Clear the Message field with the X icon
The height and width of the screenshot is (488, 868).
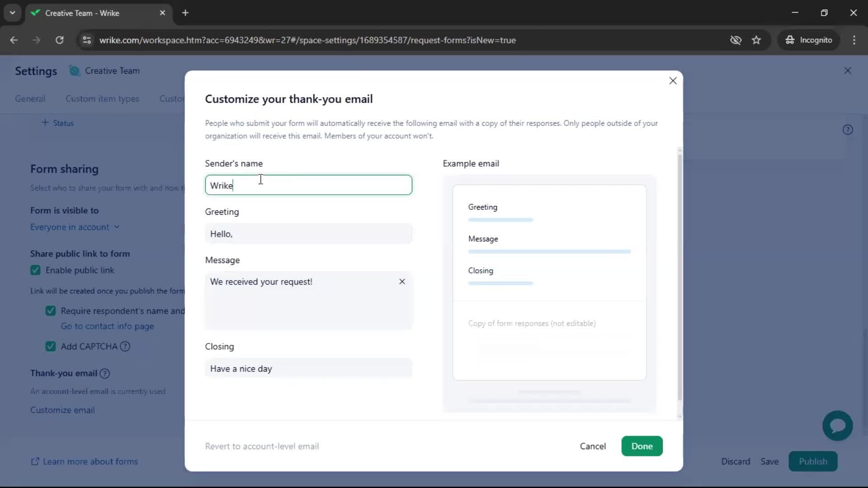402,282
